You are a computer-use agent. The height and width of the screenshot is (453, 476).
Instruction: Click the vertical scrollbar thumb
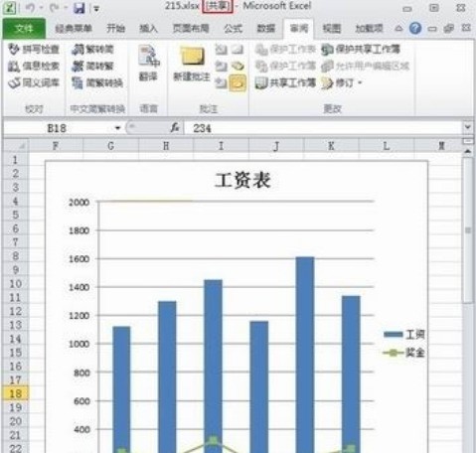pyautogui.click(x=467, y=230)
